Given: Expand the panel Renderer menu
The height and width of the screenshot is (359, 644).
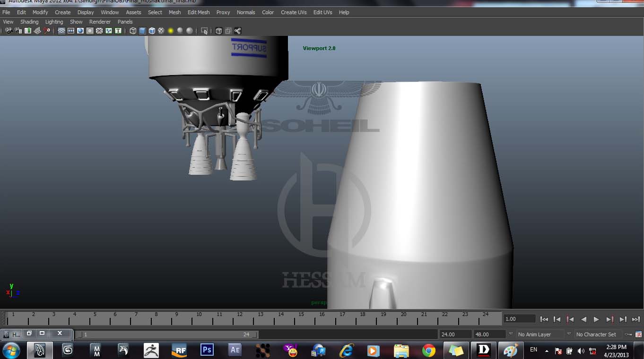Looking at the screenshot, I should (100, 22).
